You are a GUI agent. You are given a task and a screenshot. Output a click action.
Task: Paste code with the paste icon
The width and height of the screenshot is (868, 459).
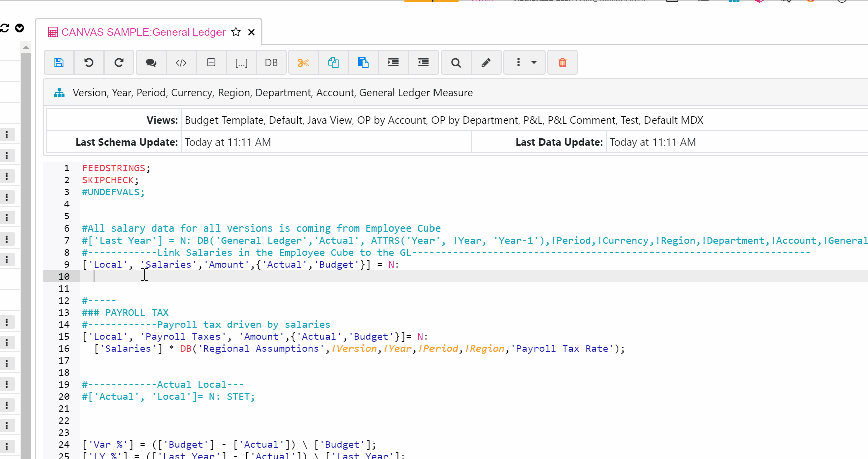(363, 62)
